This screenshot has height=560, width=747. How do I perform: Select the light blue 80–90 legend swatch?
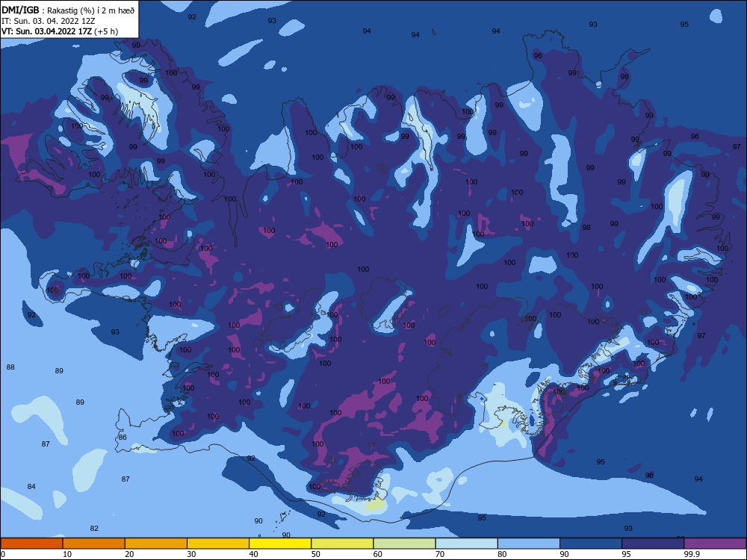pos(529,544)
